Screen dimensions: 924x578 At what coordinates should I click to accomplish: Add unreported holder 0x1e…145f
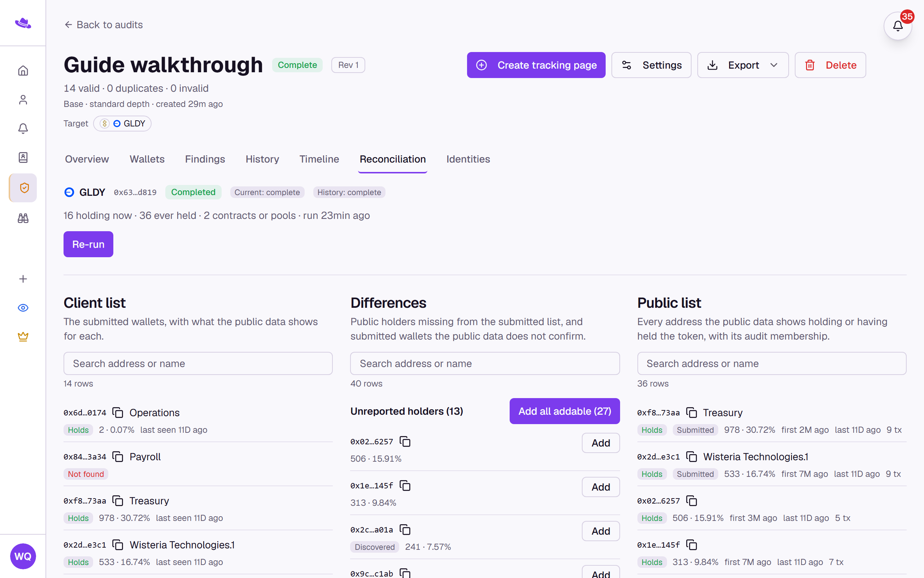601,487
